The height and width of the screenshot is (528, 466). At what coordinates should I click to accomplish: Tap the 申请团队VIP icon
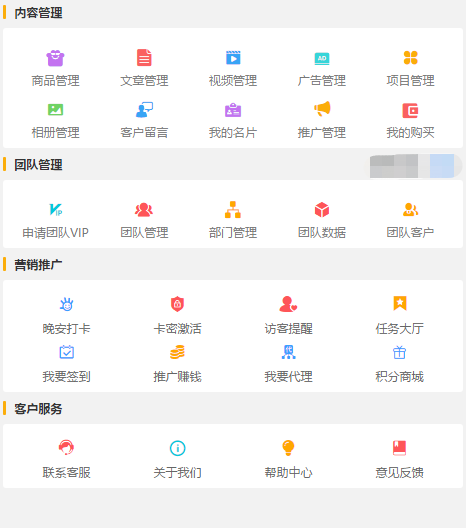pos(55,209)
